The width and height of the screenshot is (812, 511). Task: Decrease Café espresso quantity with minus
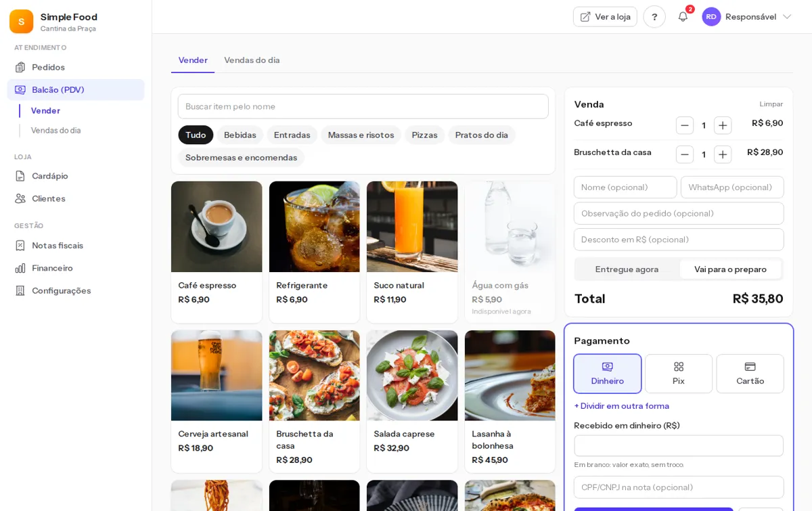coord(685,125)
